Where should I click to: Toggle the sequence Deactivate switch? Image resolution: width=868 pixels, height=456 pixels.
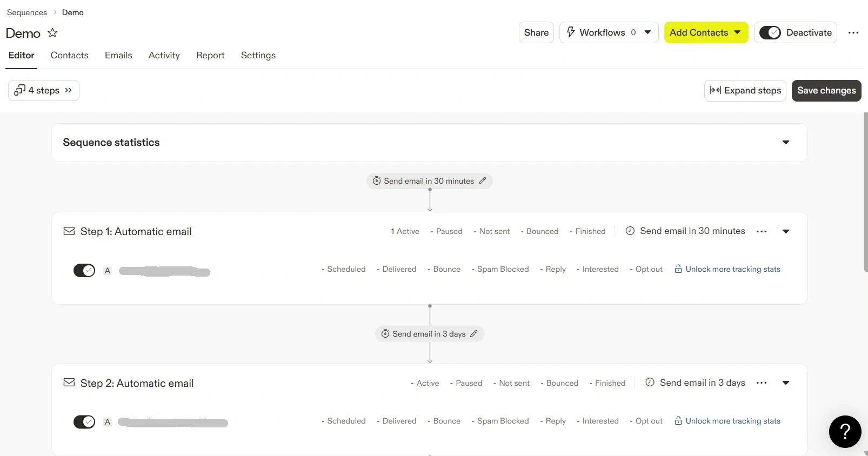770,33
